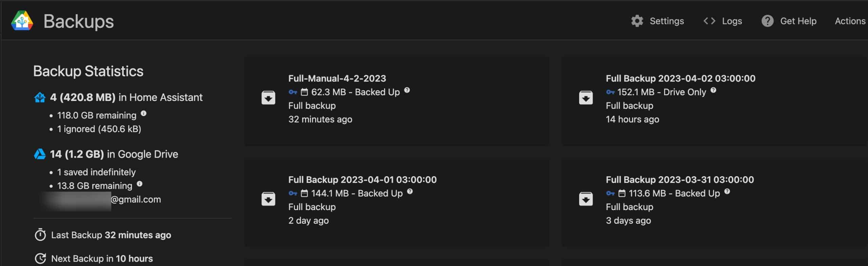This screenshot has width=868, height=266.
Task: Open the Actions menu
Action: pos(850,21)
